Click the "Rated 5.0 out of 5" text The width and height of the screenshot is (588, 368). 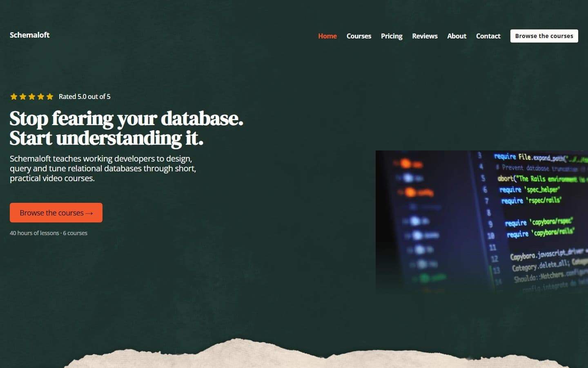[x=85, y=96]
